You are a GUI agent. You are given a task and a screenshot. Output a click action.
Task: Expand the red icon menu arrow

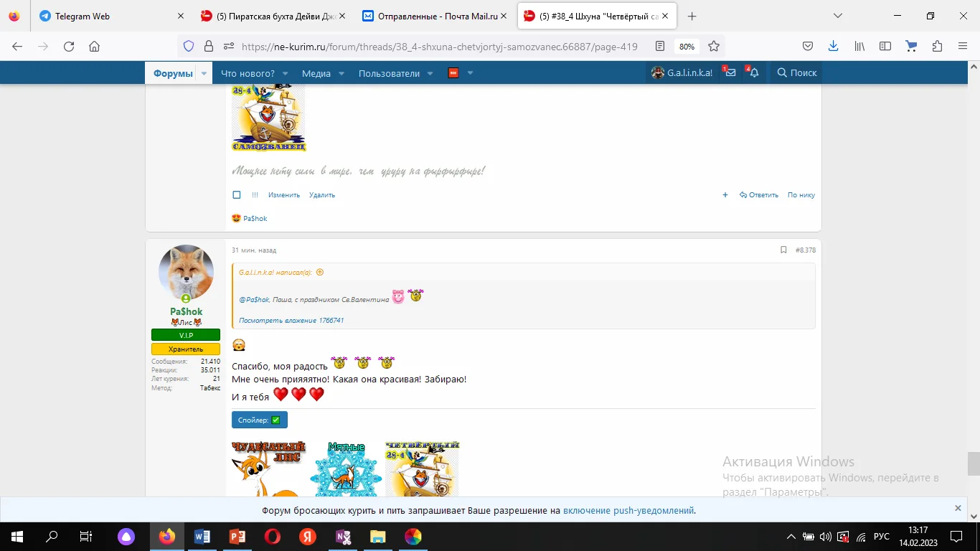[471, 73]
